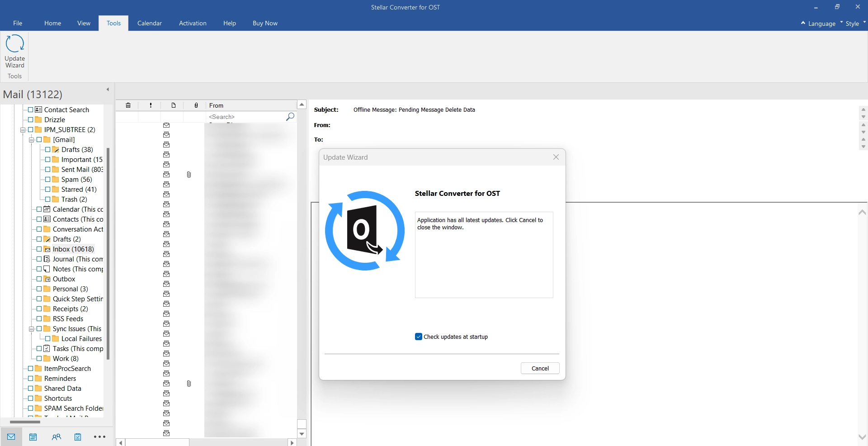Image resolution: width=868 pixels, height=446 pixels.
Task: Collapse the Sync Issues tree node
Action: (x=32, y=329)
